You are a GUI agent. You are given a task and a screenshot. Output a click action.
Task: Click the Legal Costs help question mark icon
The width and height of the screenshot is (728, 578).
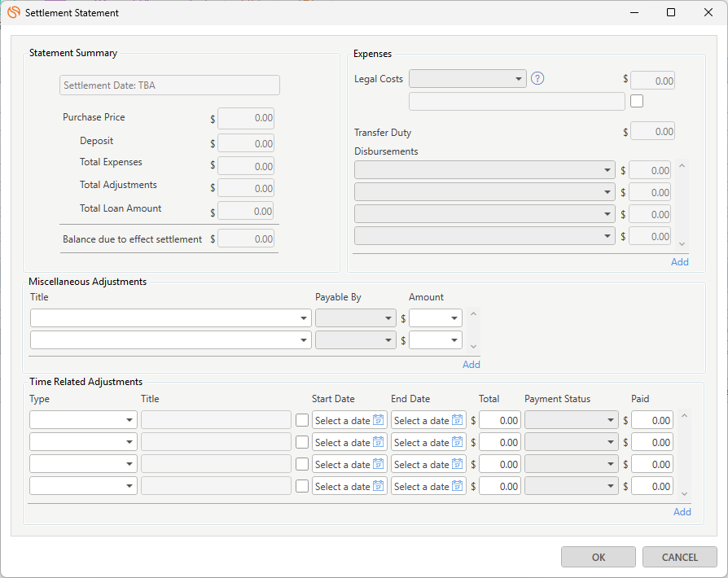(x=537, y=79)
